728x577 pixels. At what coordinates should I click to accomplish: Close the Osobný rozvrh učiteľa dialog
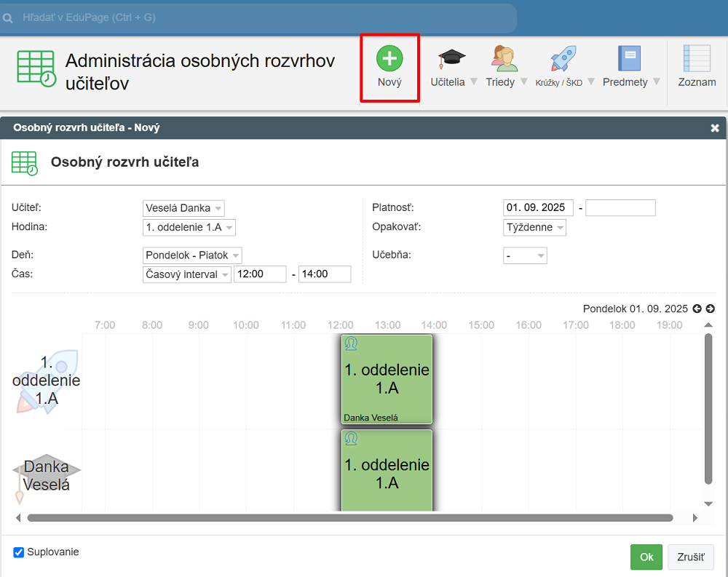click(x=715, y=128)
